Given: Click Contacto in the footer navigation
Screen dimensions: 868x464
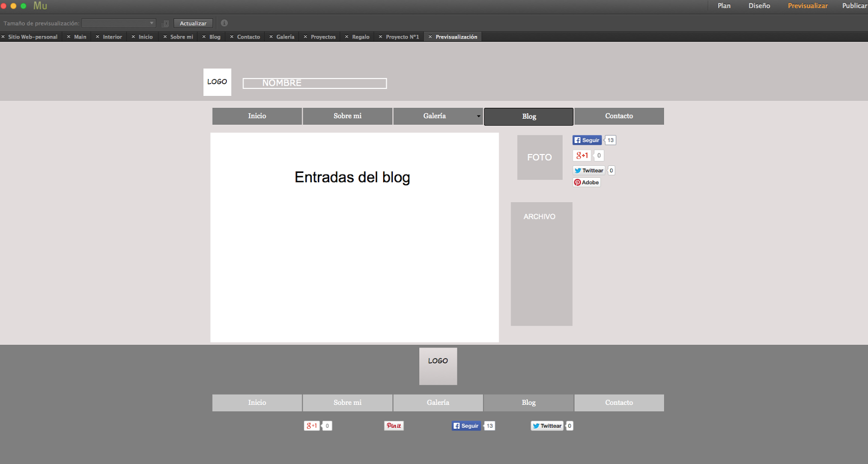Looking at the screenshot, I should click(619, 403).
